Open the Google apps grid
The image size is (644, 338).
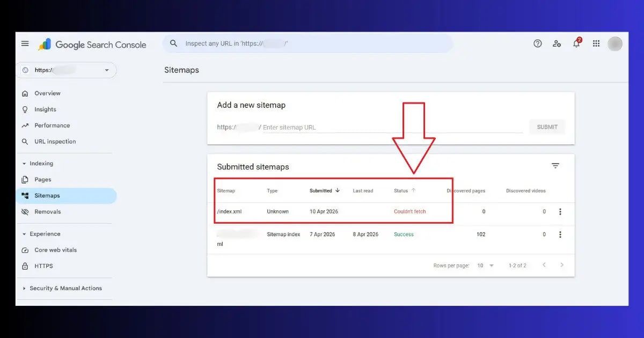click(x=596, y=43)
